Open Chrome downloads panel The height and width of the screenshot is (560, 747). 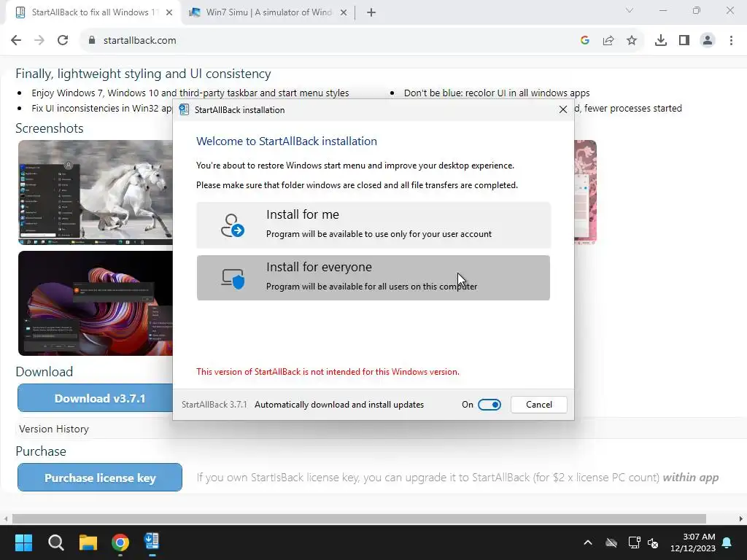point(661,41)
